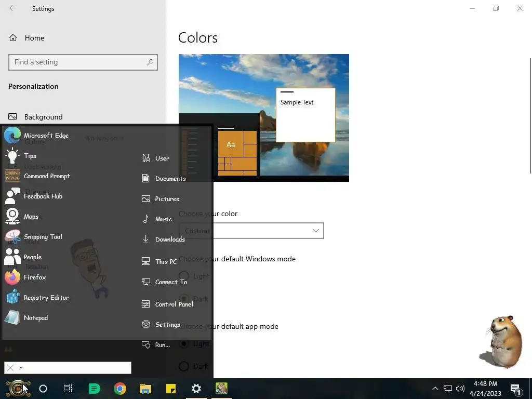Open notification action center icon
Viewport: 532px width, 399px height.
(x=515, y=389)
